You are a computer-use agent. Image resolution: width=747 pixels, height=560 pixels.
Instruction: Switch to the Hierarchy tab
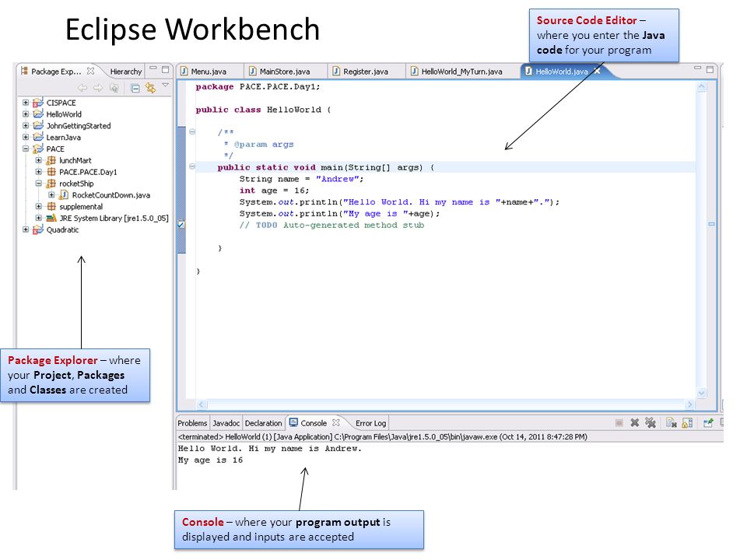click(x=126, y=72)
